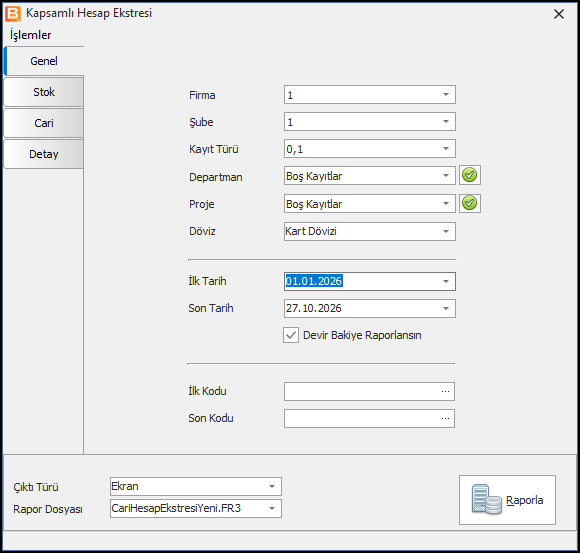Click the Son Tarih date value 27.10.2026

pos(314,308)
